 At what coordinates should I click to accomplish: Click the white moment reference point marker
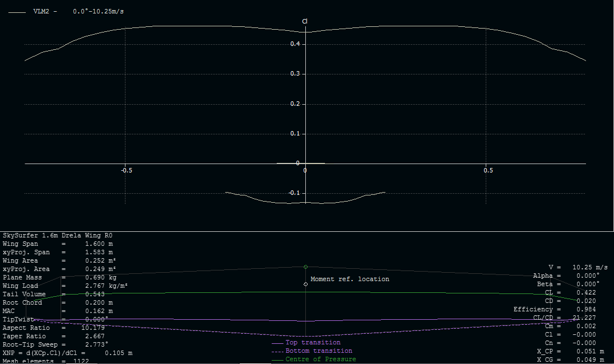point(306,284)
